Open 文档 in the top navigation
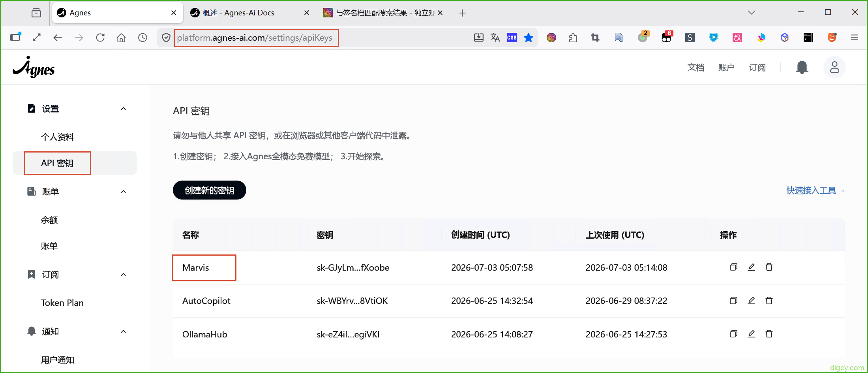The height and width of the screenshot is (373, 868). [696, 68]
